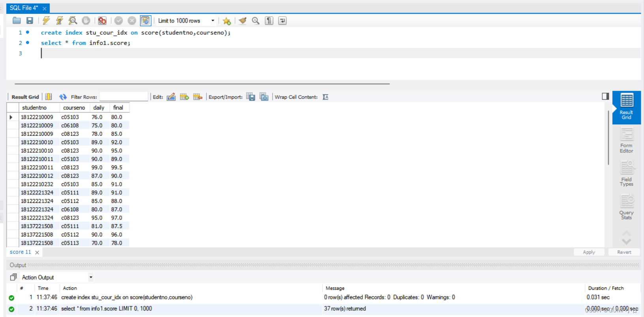Focus the Filter Rows input field
The width and height of the screenshot is (644, 317).
coord(124,97)
